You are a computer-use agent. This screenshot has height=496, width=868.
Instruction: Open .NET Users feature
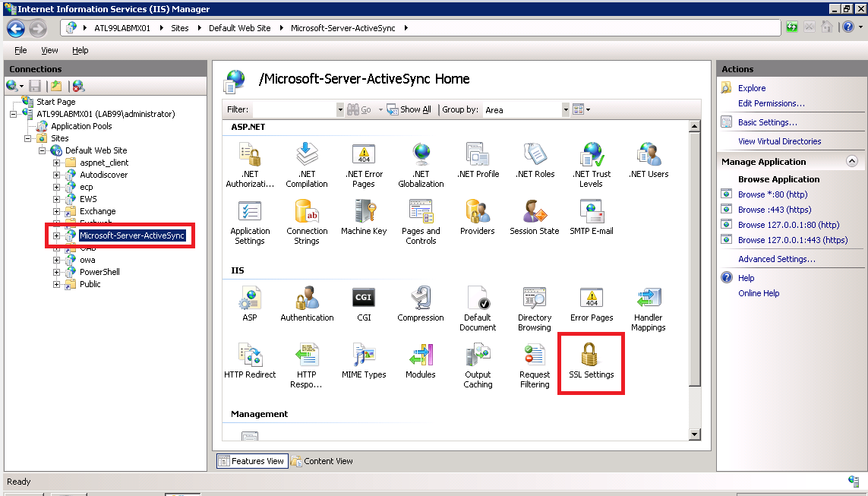point(649,160)
